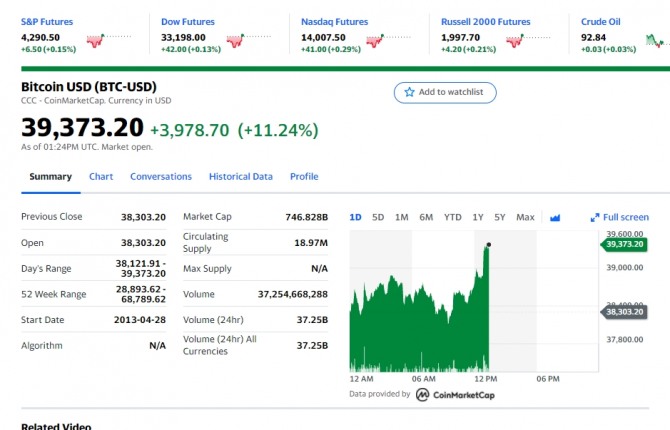Image resolution: width=670 pixels, height=430 pixels.
Task: Toggle the area chart type icon
Action: pyautogui.click(x=556, y=217)
